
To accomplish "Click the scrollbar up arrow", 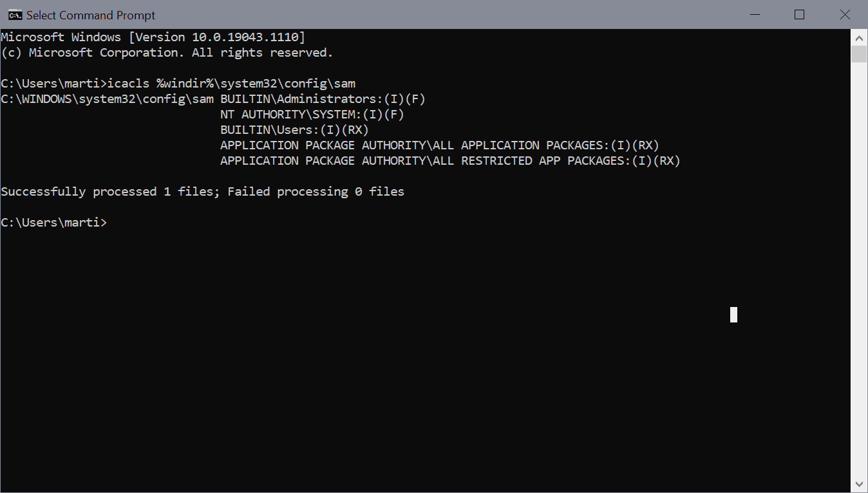I will click(x=859, y=37).
